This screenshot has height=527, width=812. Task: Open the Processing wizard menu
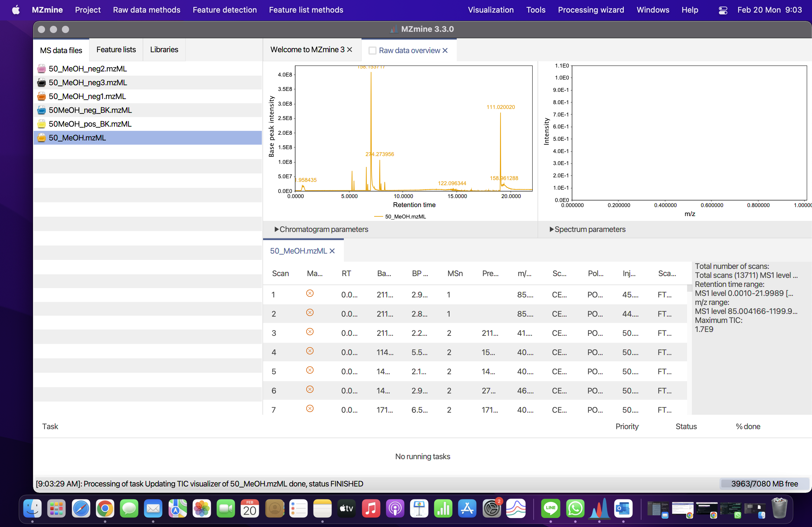point(591,10)
